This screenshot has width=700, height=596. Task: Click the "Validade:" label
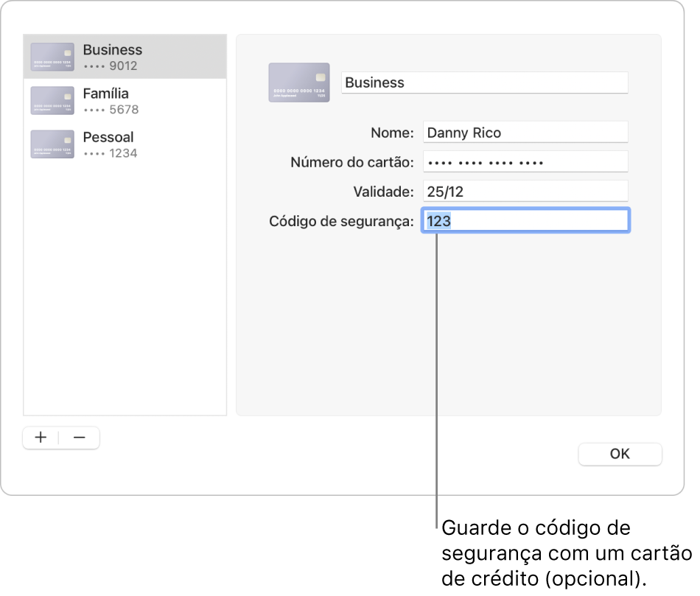[x=384, y=192]
